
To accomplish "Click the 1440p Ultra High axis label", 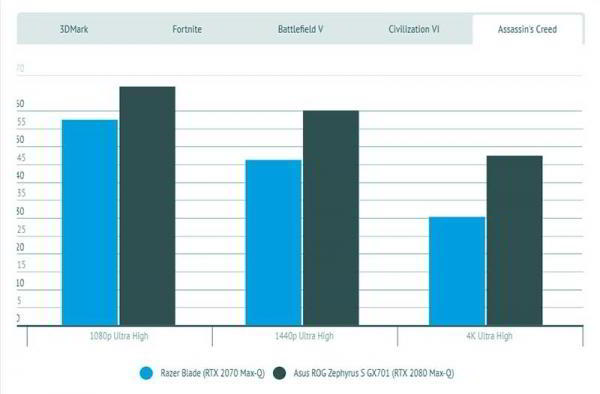I will click(x=304, y=336).
